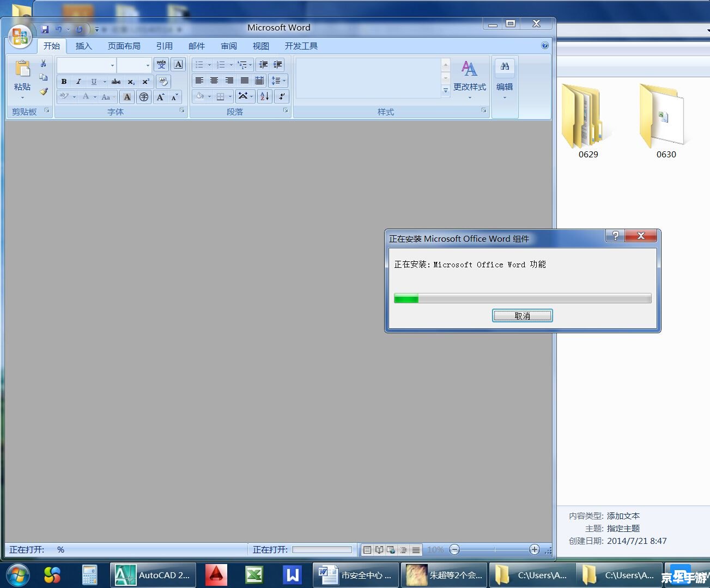Open Font dialog launcher
This screenshot has height=588, width=710.
point(182,111)
